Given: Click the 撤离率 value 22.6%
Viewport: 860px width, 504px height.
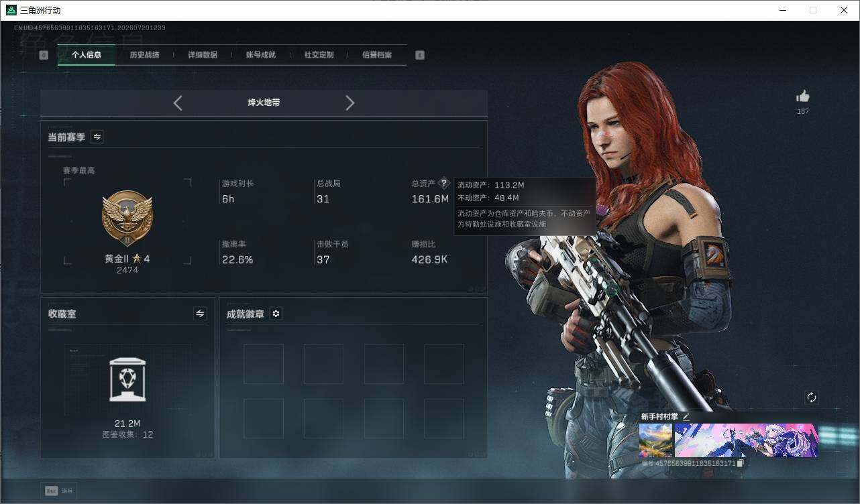Looking at the screenshot, I should coord(237,259).
